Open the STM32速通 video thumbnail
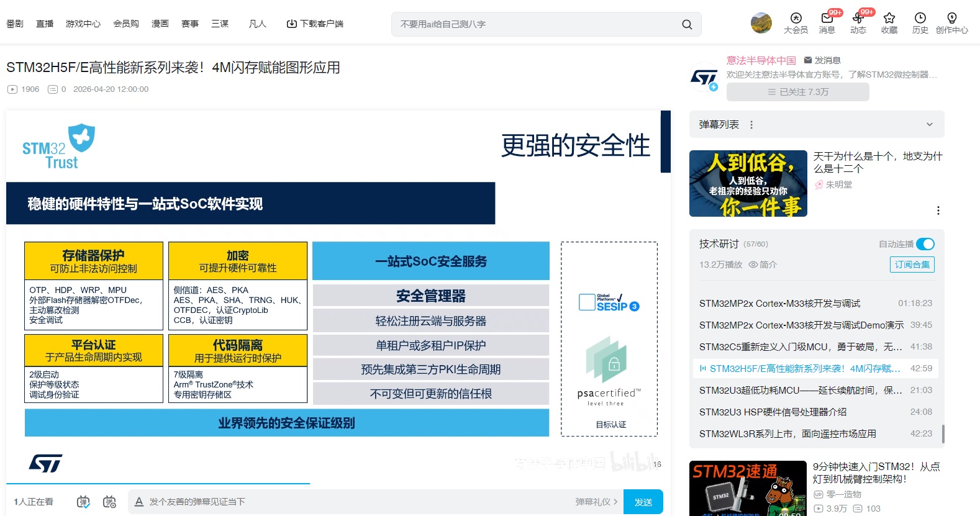The image size is (980, 516). coord(748,488)
